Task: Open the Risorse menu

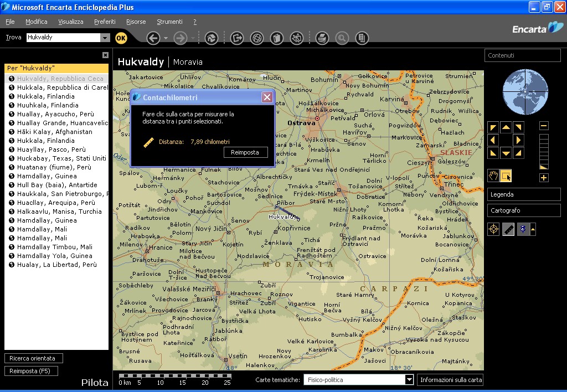Action: pyautogui.click(x=136, y=22)
